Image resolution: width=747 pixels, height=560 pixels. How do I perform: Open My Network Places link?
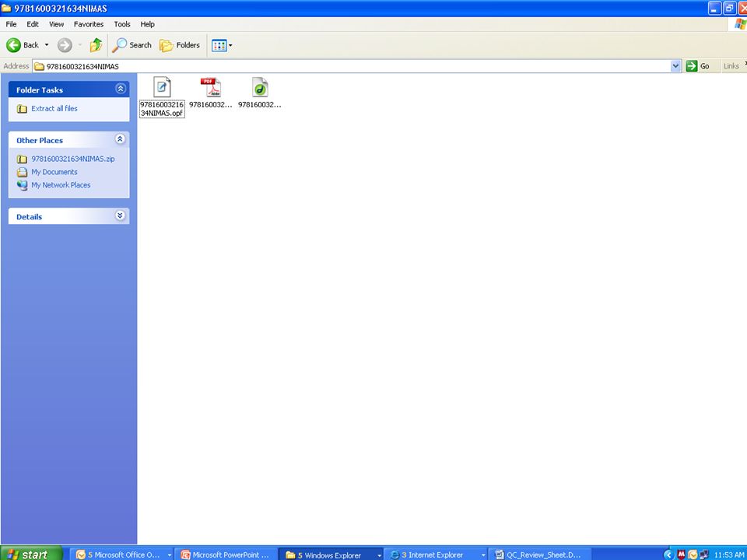61,185
